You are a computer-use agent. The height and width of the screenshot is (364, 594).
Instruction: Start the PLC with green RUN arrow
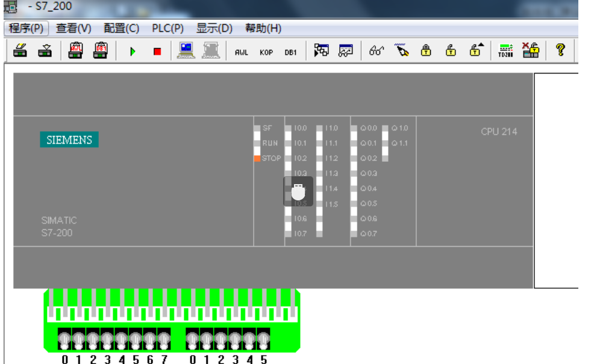(133, 51)
